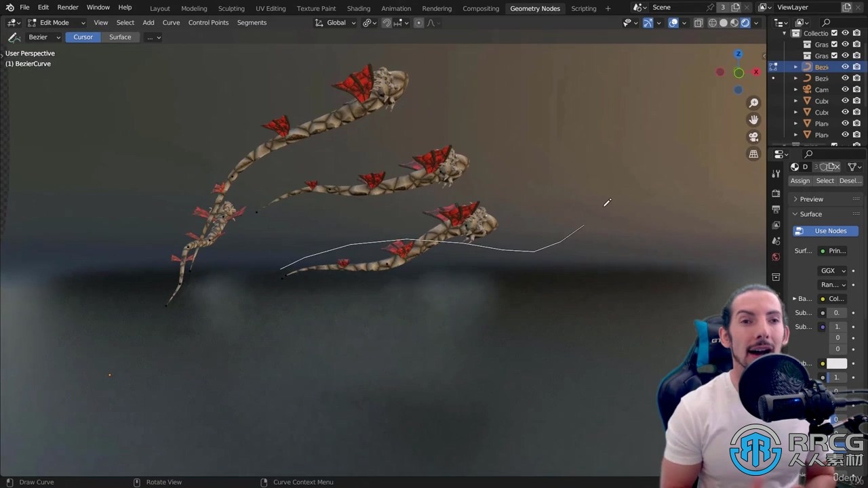Open the Segments menu
Image resolution: width=868 pixels, height=488 pixels.
(x=252, y=22)
